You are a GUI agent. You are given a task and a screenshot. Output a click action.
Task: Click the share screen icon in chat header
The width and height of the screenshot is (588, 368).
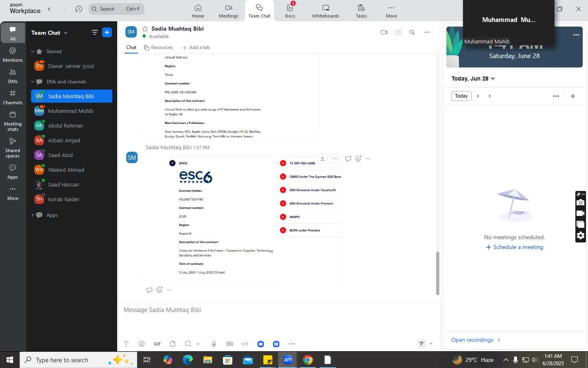tap(399, 32)
